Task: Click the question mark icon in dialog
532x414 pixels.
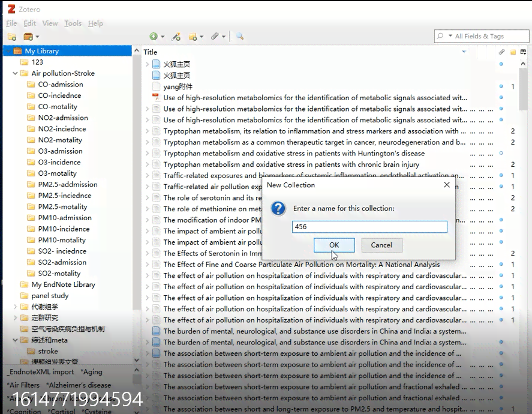Action: (x=278, y=208)
